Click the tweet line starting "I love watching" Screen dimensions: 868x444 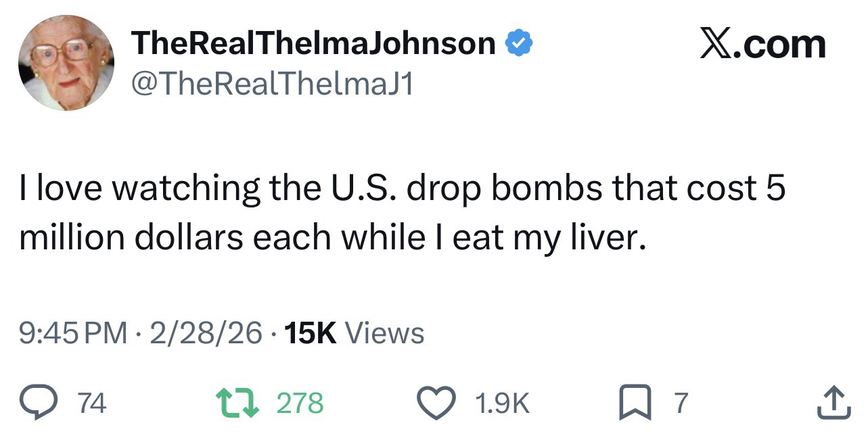tap(403, 189)
